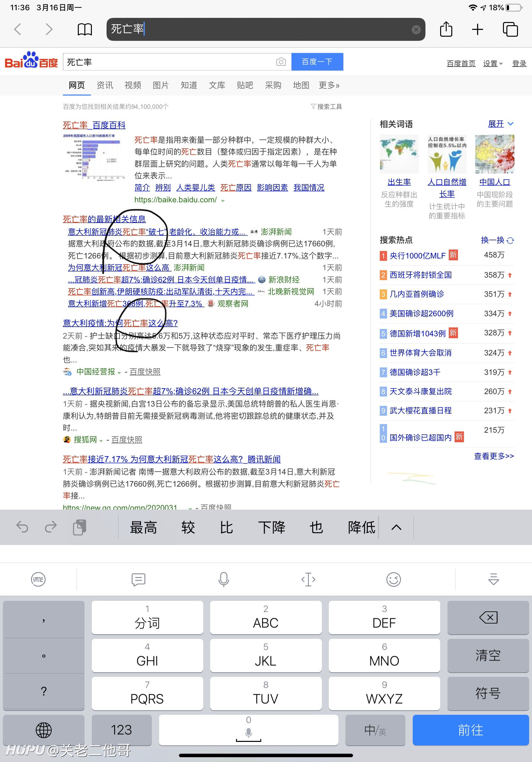Tap the Baidu logo
This screenshot has height=762, width=532.
pos(31,60)
